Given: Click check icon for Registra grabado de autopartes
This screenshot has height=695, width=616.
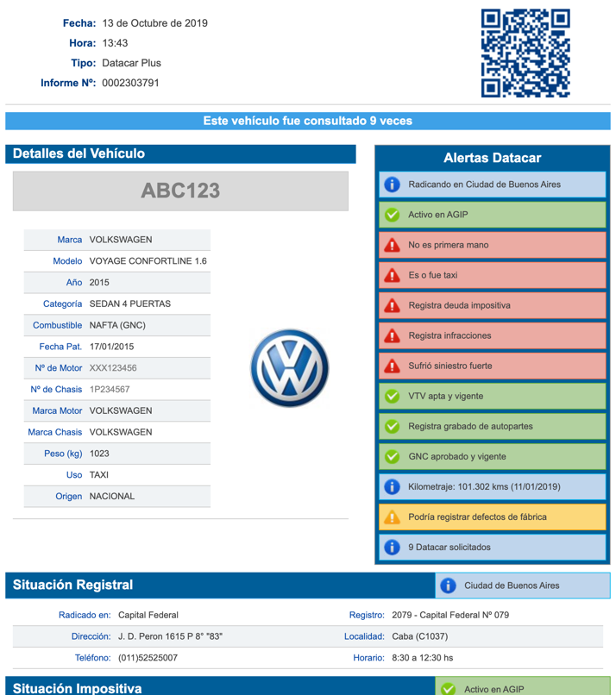Looking at the screenshot, I should click(x=392, y=426).
